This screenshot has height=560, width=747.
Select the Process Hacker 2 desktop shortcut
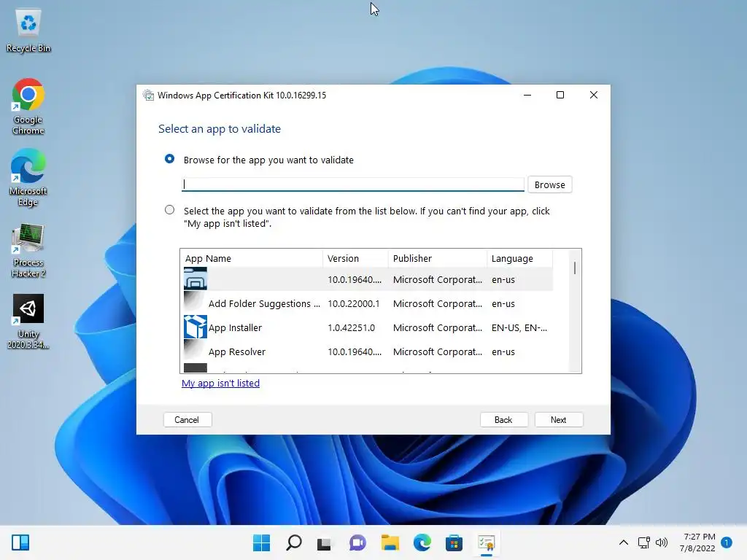[28, 251]
